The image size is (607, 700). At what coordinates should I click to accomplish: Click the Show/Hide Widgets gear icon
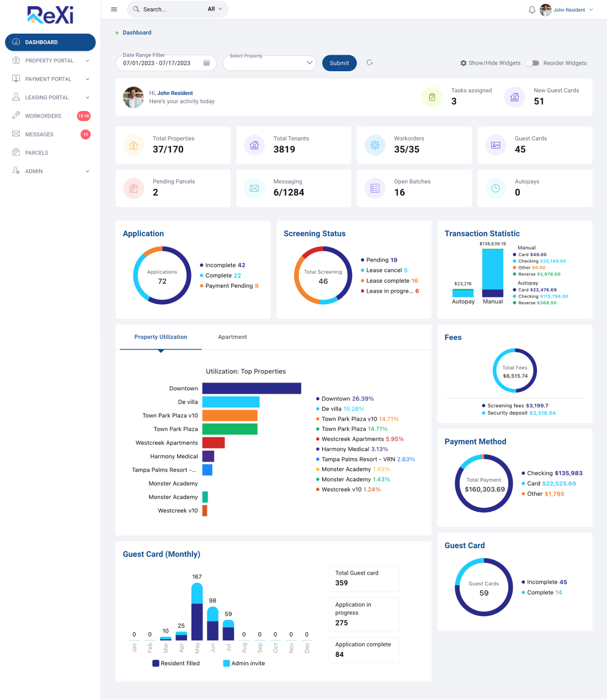click(x=464, y=63)
